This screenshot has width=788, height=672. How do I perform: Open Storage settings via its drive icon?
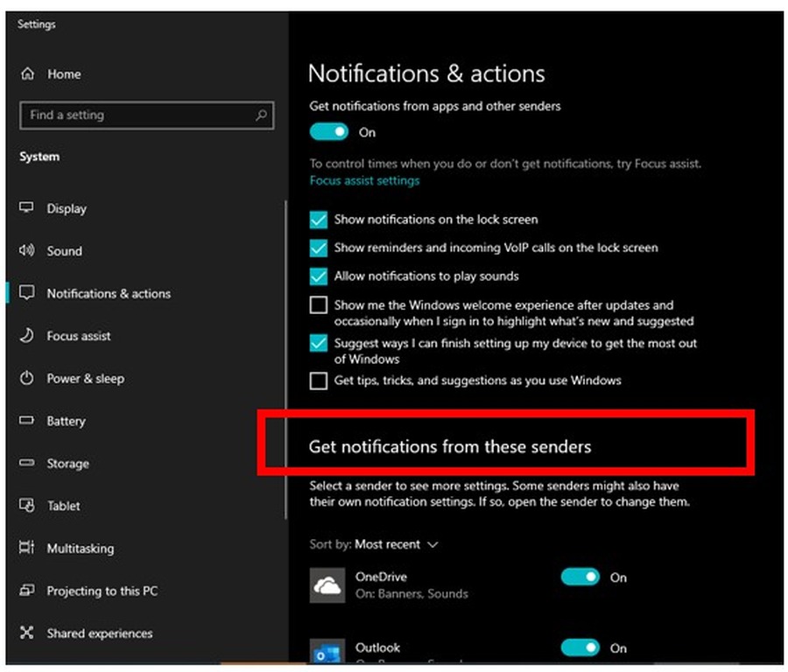click(27, 464)
